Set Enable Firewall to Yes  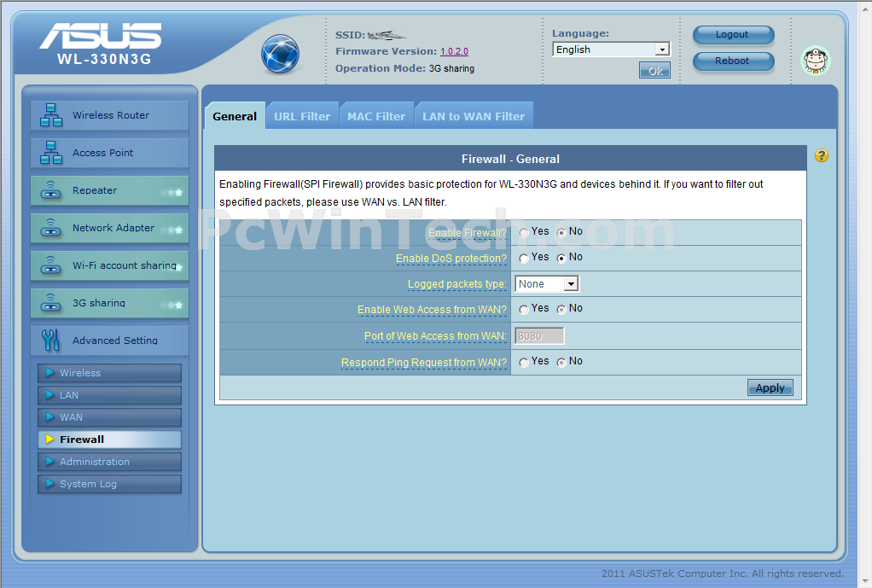pyautogui.click(x=524, y=232)
